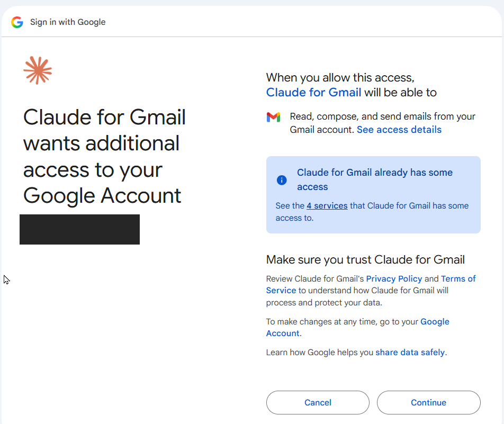Click the blue info circle icon
The height and width of the screenshot is (424, 504).
point(282,180)
